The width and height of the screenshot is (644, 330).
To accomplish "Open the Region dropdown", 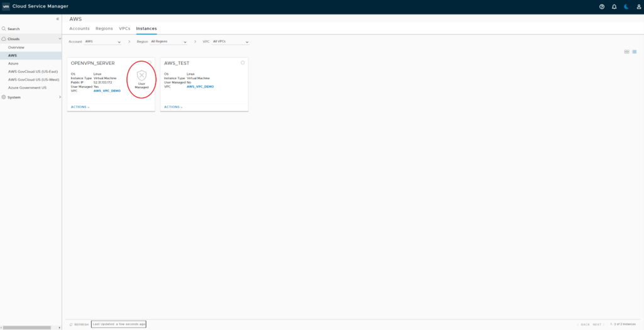I will tap(169, 42).
